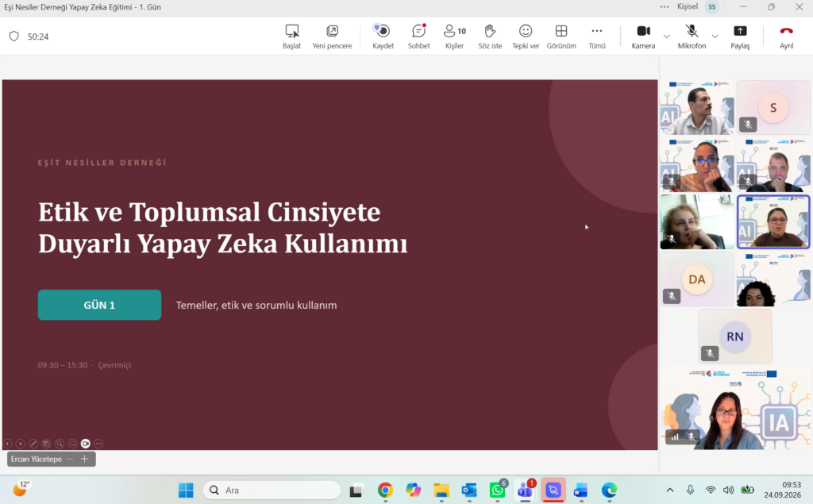Viewport: 813px width, 504px height.
Task: Click the slide title text
Action: point(223,227)
